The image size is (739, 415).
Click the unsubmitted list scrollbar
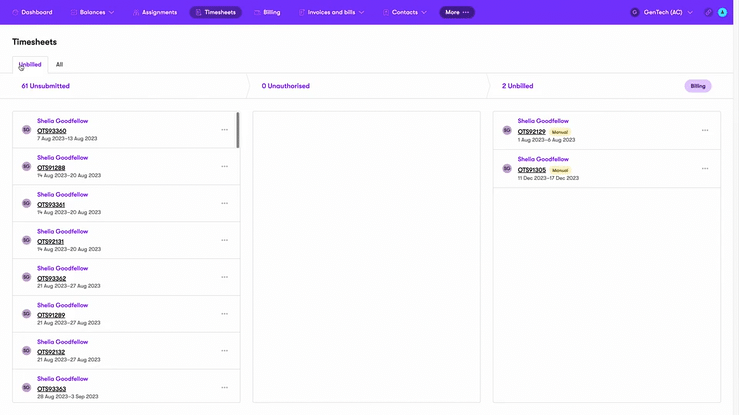click(238, 130)
